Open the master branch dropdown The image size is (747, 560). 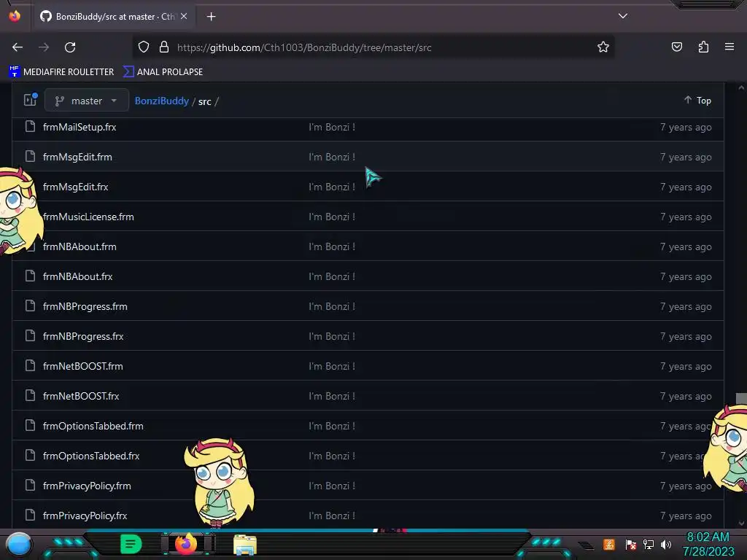[87, 101]
